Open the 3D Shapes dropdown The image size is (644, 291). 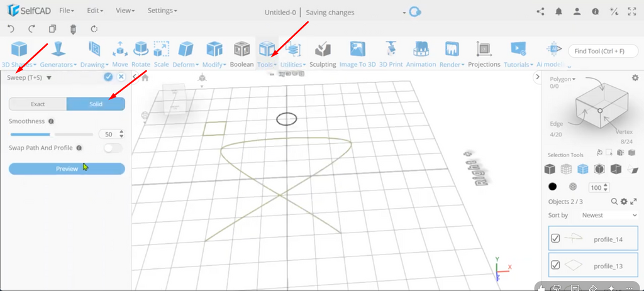[x=19, y=53]
